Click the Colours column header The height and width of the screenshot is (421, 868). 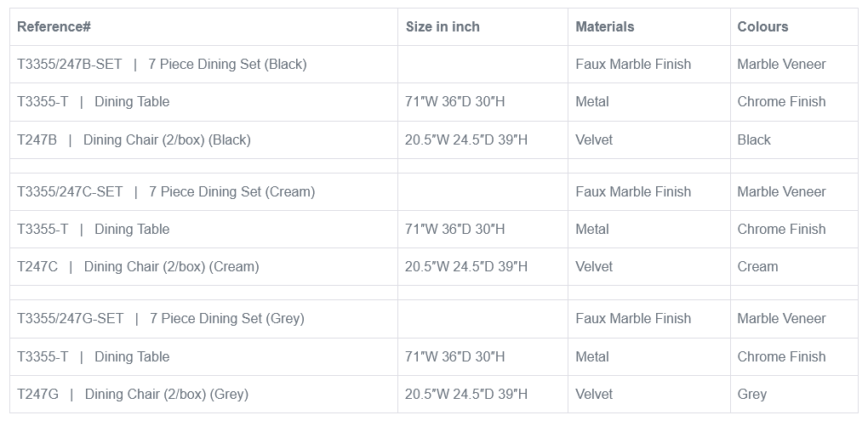pos(762,26)
